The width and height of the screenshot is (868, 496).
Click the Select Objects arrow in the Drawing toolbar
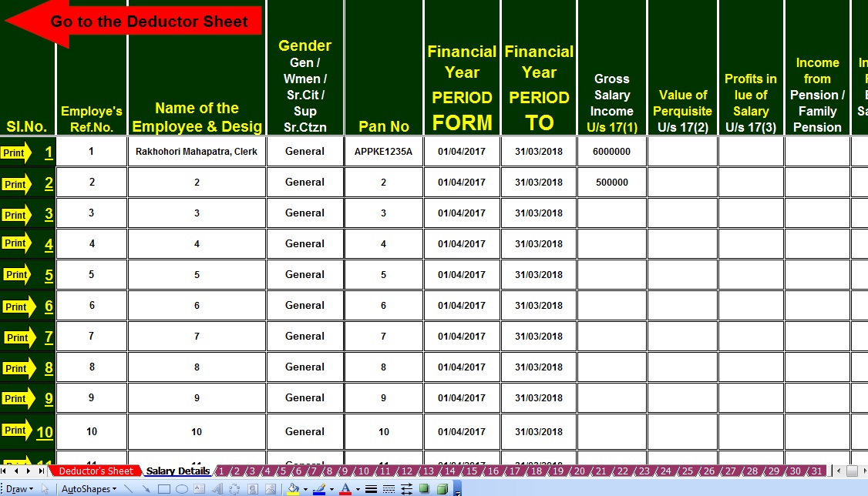(x=45, y=489)
